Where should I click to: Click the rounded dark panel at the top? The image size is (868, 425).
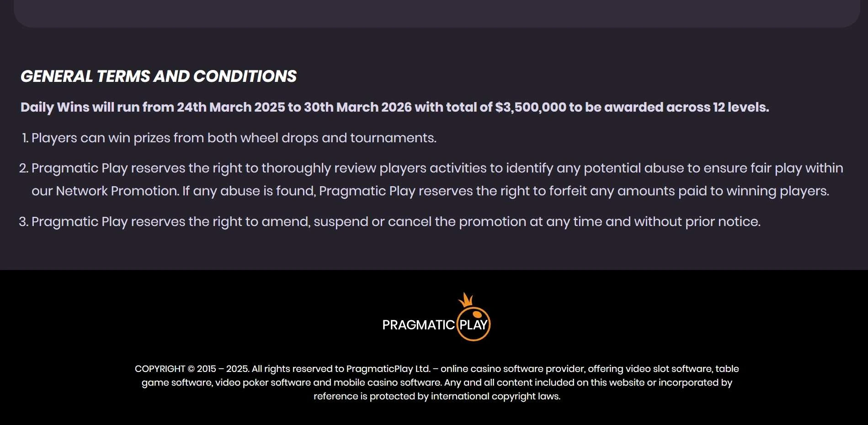tap(437, 13)
